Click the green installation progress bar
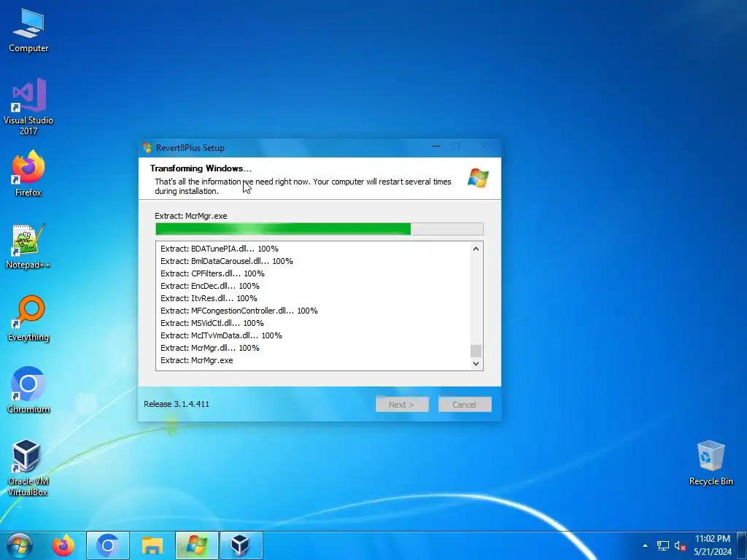Viewport: 747px width, 560px height. click(x=320, y=229)
